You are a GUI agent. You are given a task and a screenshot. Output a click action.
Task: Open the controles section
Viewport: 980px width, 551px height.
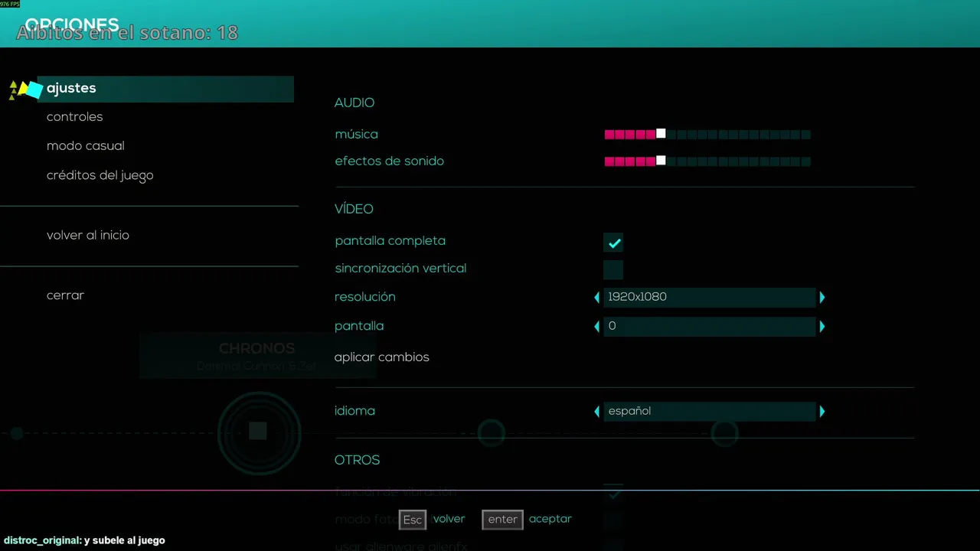point(74,117)
